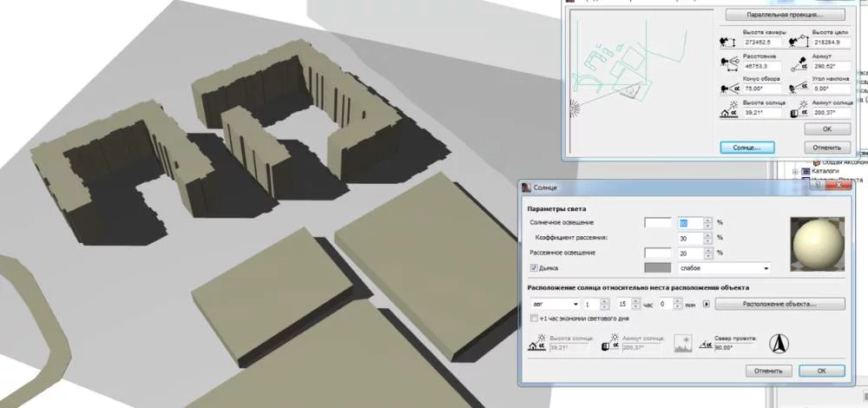
Task: Click the Коэффициент рассеяния input field
Action: (689, 237)
